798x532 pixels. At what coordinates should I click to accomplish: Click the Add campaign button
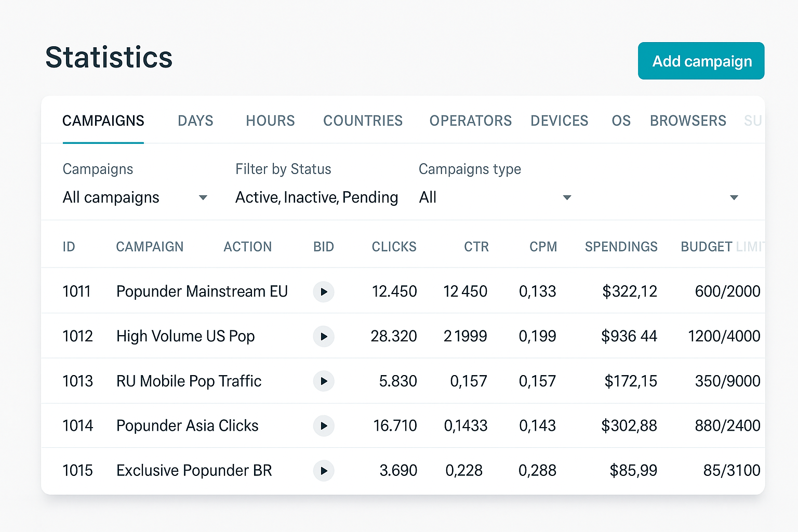tap(701, 61)
